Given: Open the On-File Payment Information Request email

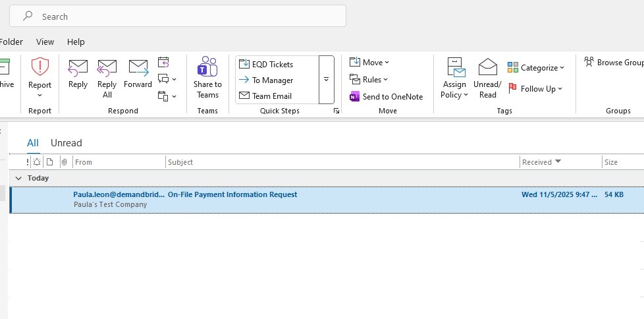Looking at the screenshot, I should [x=232, y=194].
